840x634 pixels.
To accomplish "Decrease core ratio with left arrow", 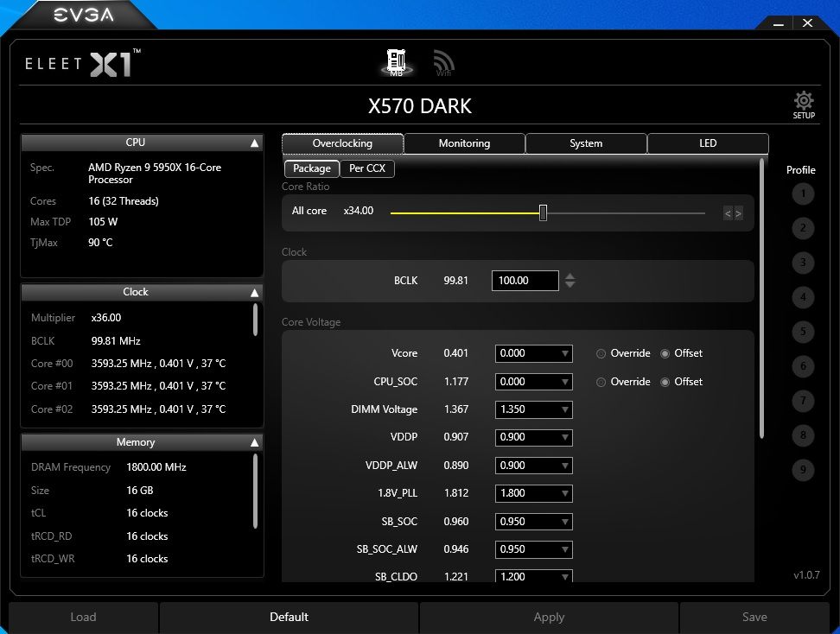I will (728, 213).
